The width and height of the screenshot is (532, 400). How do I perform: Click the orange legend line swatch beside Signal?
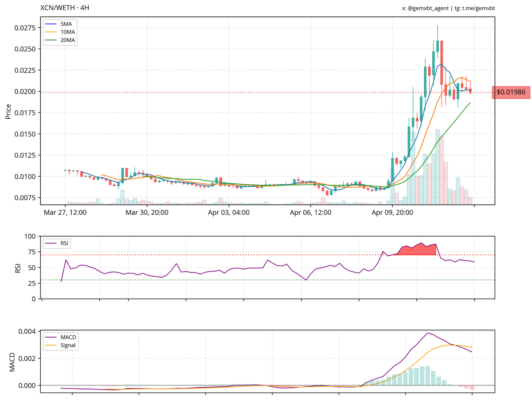click(50, 346)
